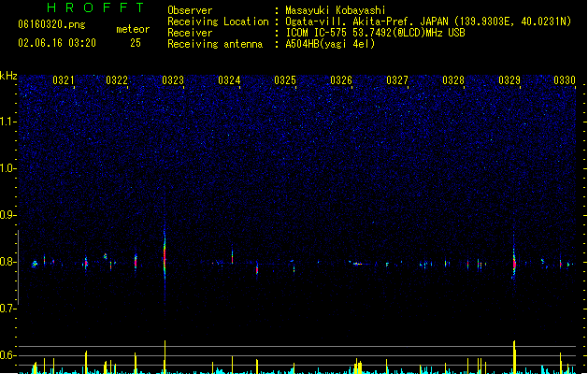Click the strong meteor echo at 0329
588x374 pixels.
[x=514, y=263]
